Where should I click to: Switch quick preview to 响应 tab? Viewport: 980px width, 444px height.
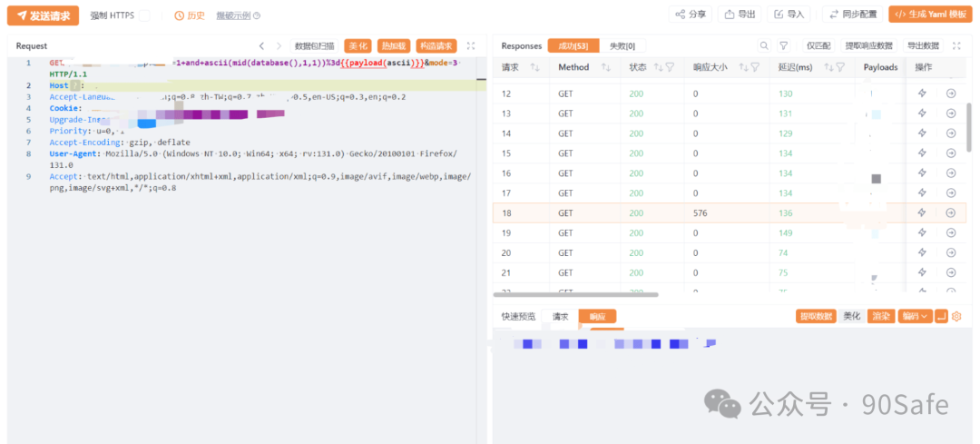pos(597,316)
